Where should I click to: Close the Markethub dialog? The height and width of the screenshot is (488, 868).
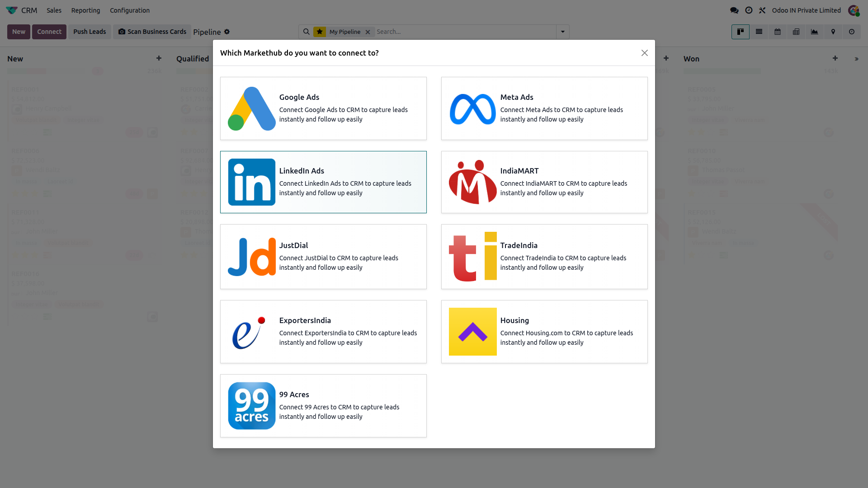(644, 53)
